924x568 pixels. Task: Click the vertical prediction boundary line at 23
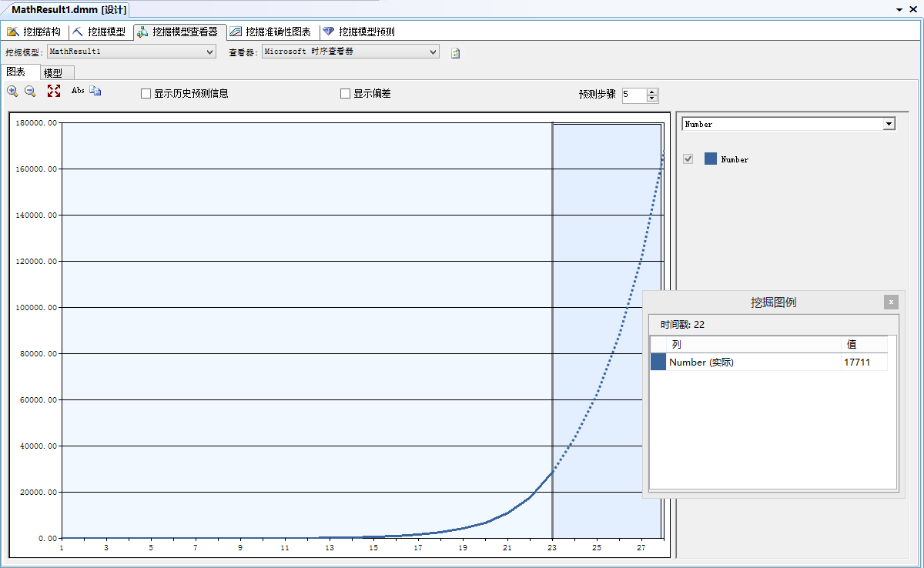[552, 331]
